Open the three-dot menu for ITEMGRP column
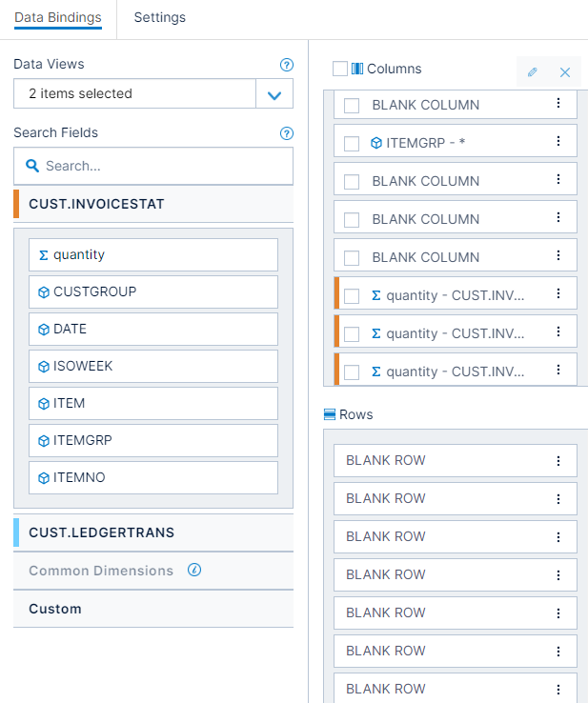Image resolution: width=588 pixels, height=703 pixels. coord(558,141)
